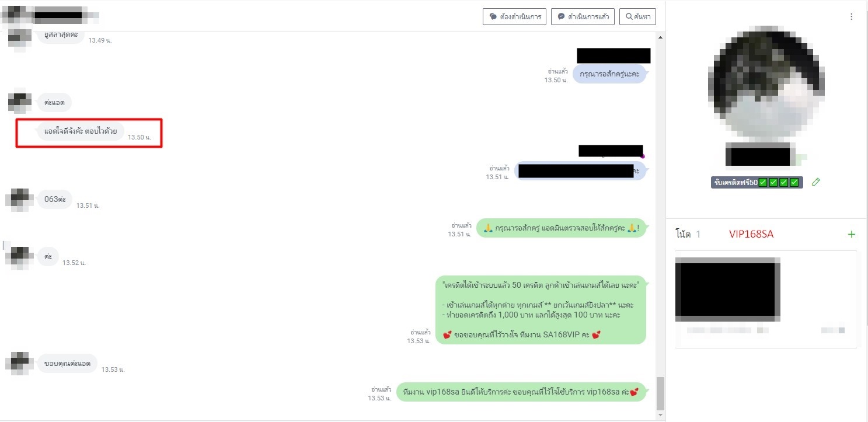Click the ต้องดำเนินการ follow-up button
Image resolution: width=868 pixels, height=422 pixels.
(514, 16)
